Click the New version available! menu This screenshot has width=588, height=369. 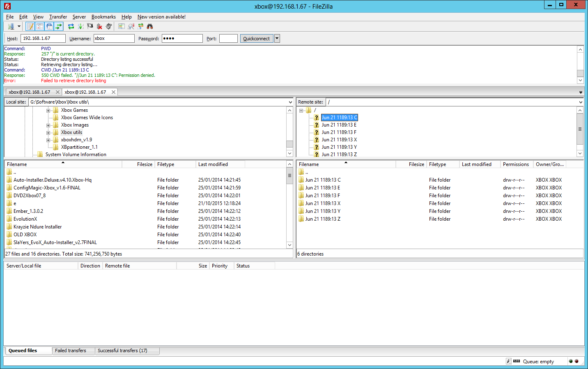[x=161, y=17]
